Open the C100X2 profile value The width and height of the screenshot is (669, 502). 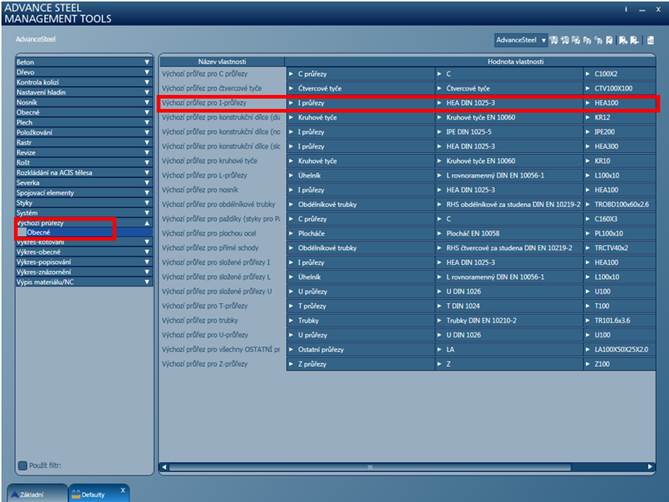[619, 74]
